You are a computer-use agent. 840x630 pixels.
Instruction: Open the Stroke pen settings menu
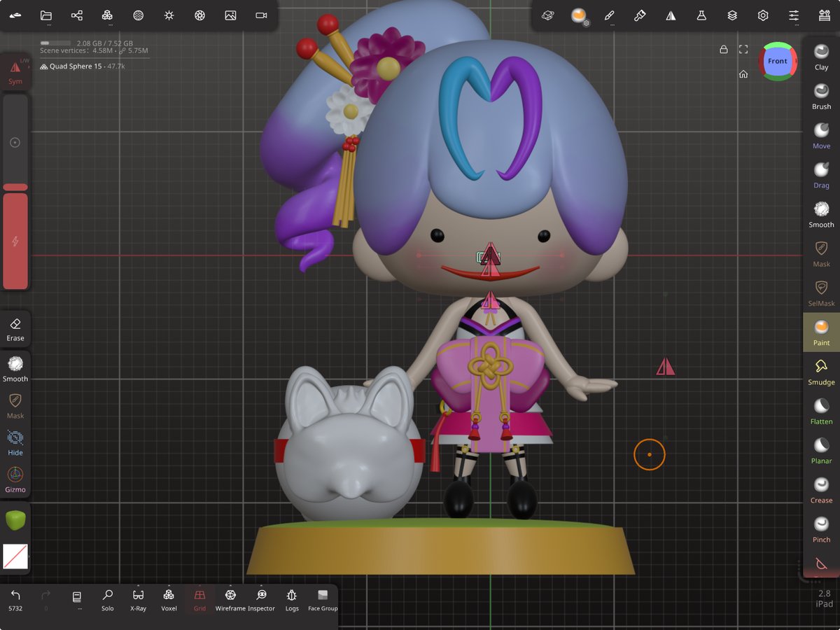coord(609,15)
